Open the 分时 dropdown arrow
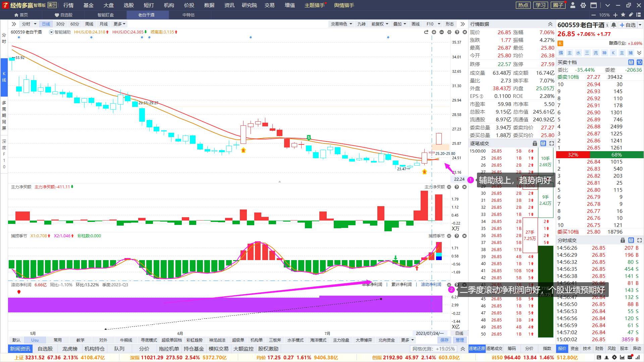Screen dimensions: 644x362 pos(35,24)
